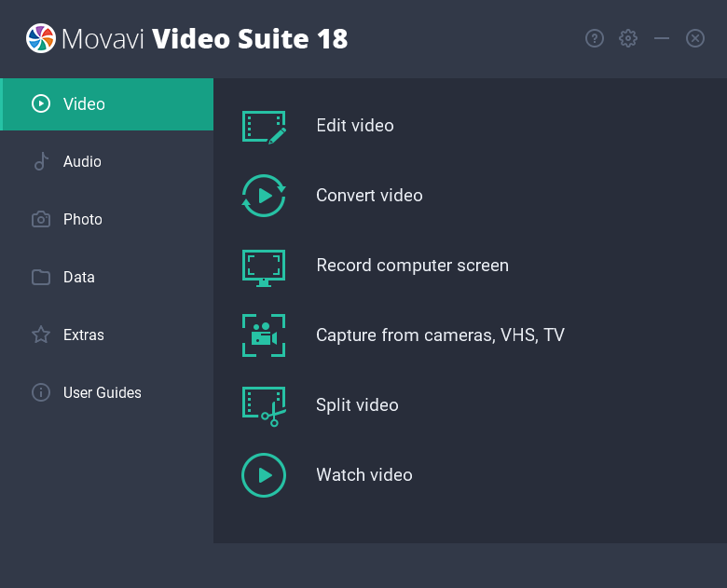Choose Capture from cameras, VHS, TV label

point(440,335)
